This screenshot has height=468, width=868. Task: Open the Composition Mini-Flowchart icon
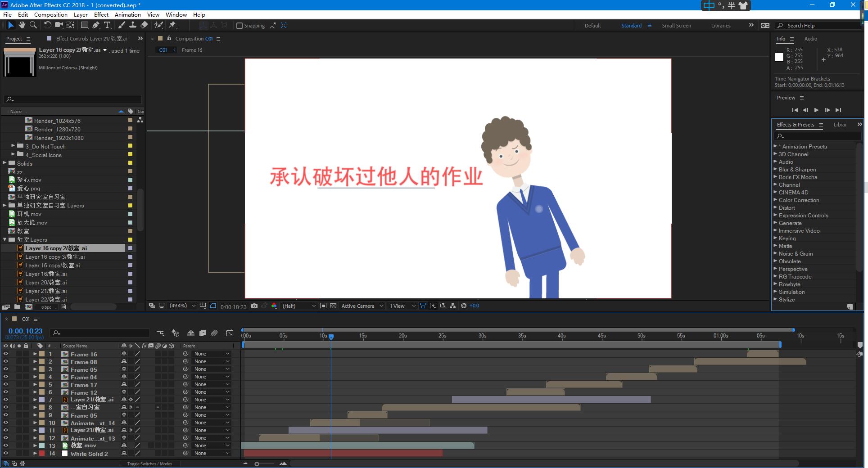(x=160, y=333)
